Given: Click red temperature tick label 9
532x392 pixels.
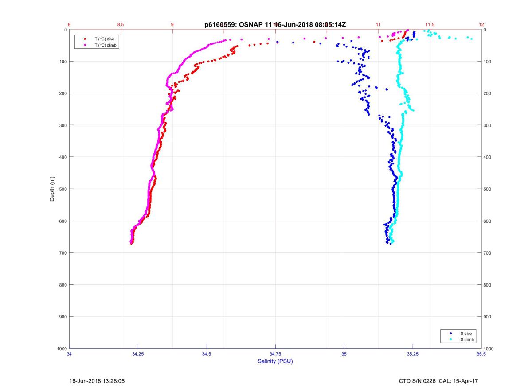Looking at the screenshot, I should [x=172, y=24].
